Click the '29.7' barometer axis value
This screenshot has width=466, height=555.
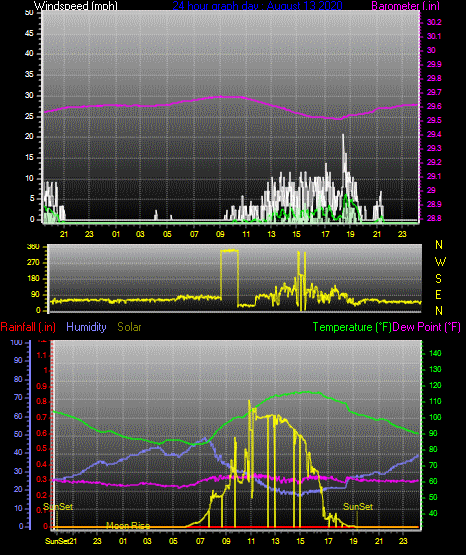[x=434, y=92]
